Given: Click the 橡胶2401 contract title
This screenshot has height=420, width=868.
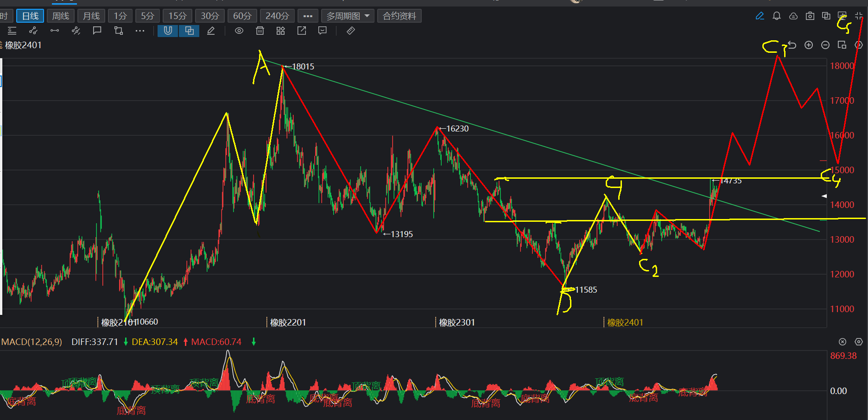Looking at the screenshot, I should coord(23,45).
